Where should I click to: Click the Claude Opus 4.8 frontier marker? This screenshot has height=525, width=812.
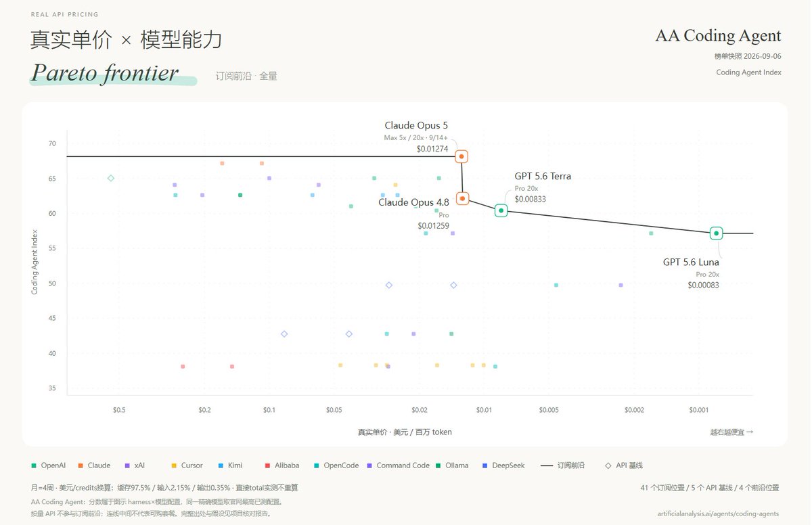click(x=462, y=198)
